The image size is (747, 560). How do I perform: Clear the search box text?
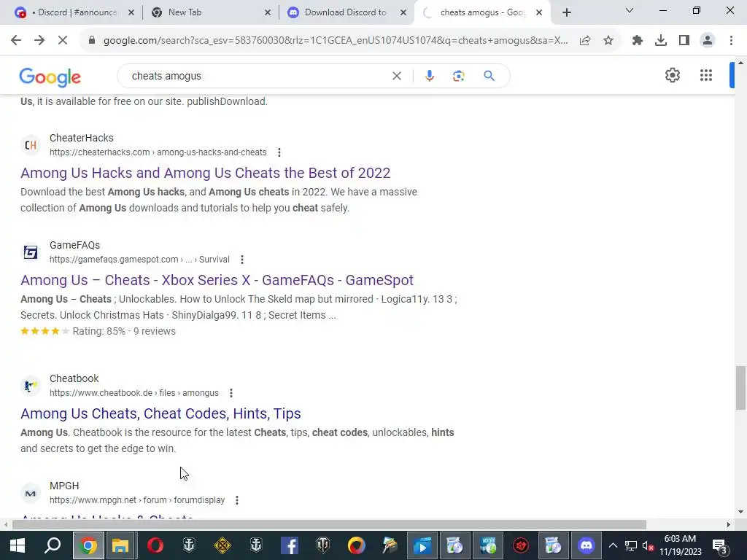click(396, 76)
